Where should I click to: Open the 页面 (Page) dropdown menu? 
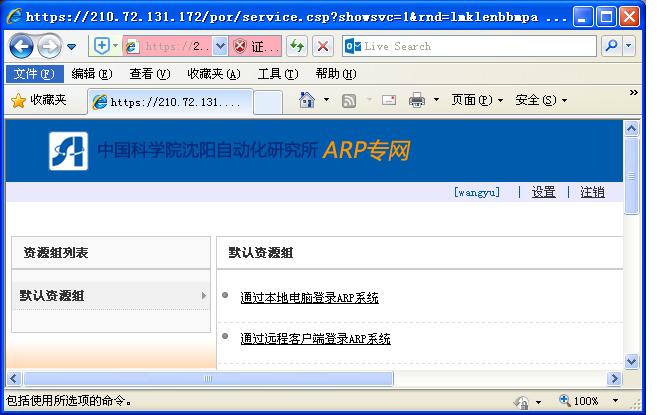click(x=478, y=100)
